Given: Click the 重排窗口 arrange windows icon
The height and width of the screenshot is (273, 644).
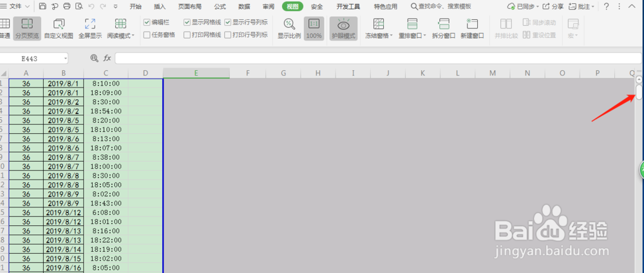Looking at the screenshot, I should [412, 24].
